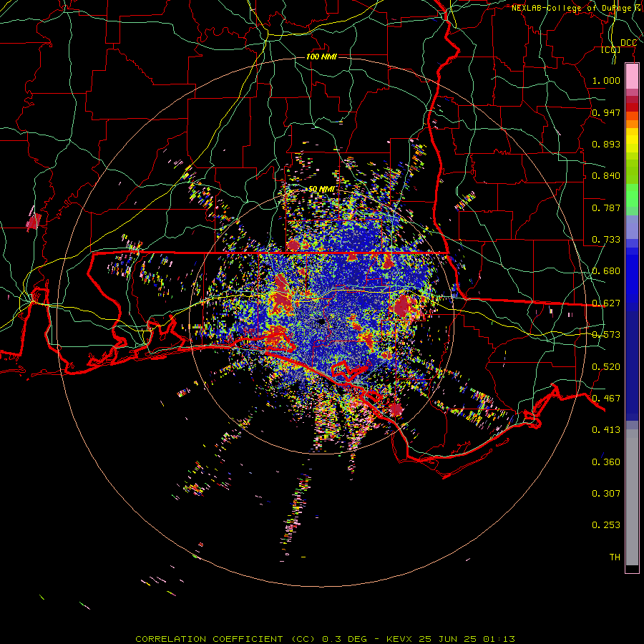The height and width of the screenshot is (644, 644).
Task: Click the 0.307 legend value
Action: (606, 494)
